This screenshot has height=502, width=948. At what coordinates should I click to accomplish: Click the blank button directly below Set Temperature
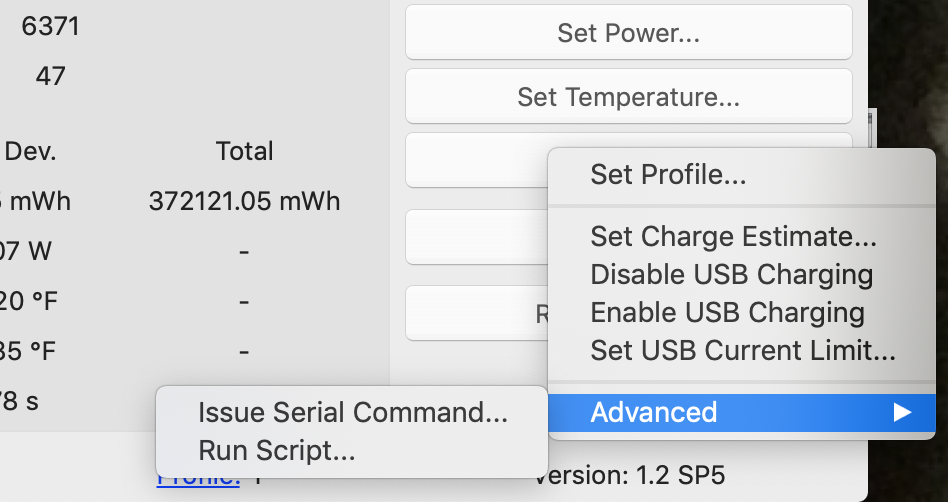pos(476,160)
